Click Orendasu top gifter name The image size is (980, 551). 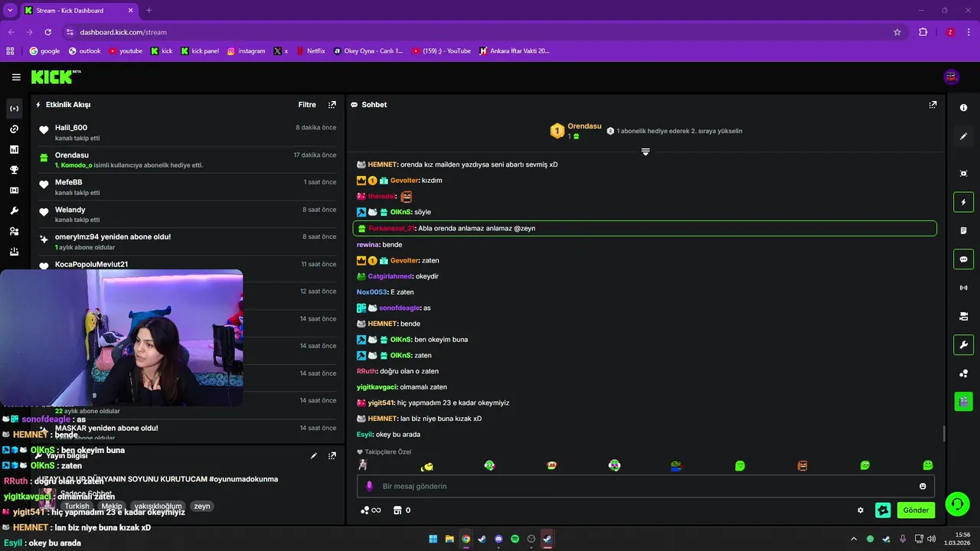[584, 126]
